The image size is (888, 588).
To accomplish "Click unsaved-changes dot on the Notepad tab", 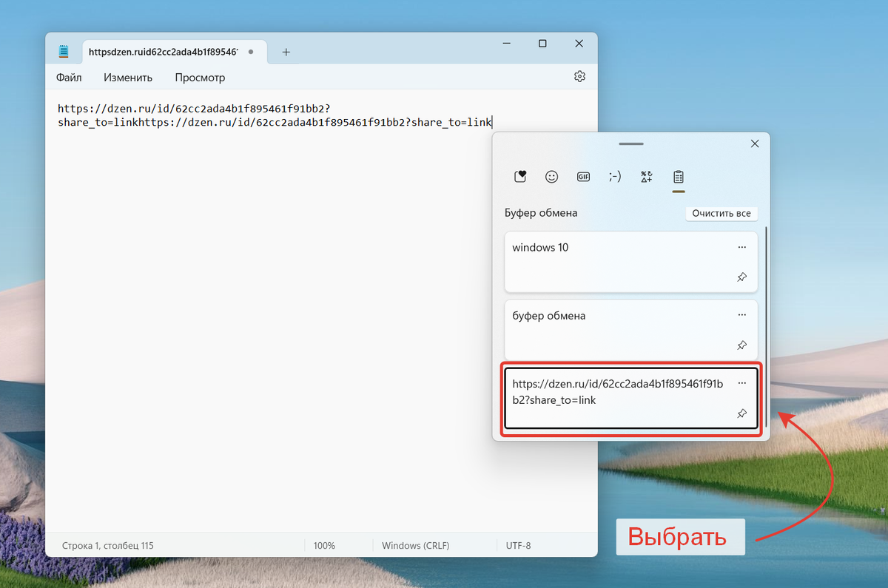I will (252, 52).
